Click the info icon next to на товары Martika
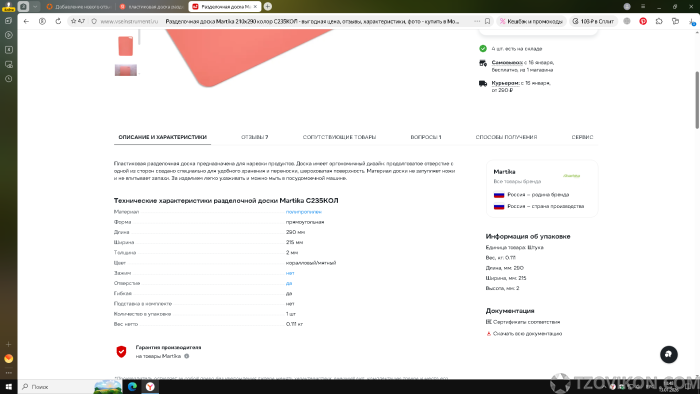 pos(187,356)
